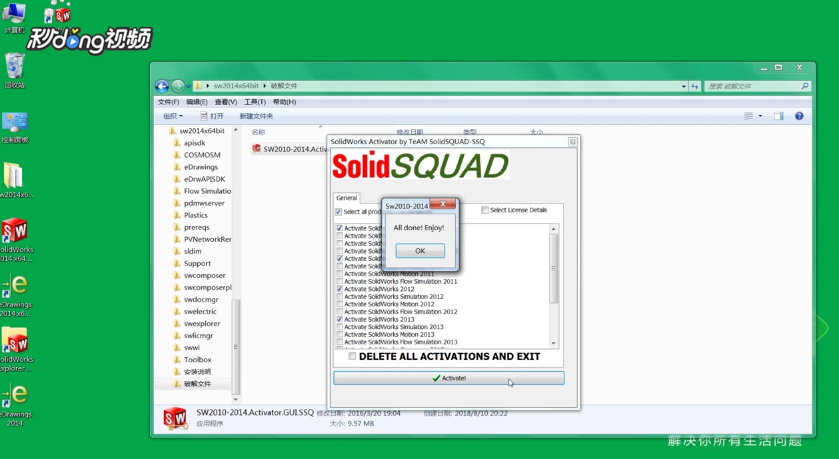Open the 计算机 desktop icon
The width and height of the screenshot is (839, 459).
(14, 17)
